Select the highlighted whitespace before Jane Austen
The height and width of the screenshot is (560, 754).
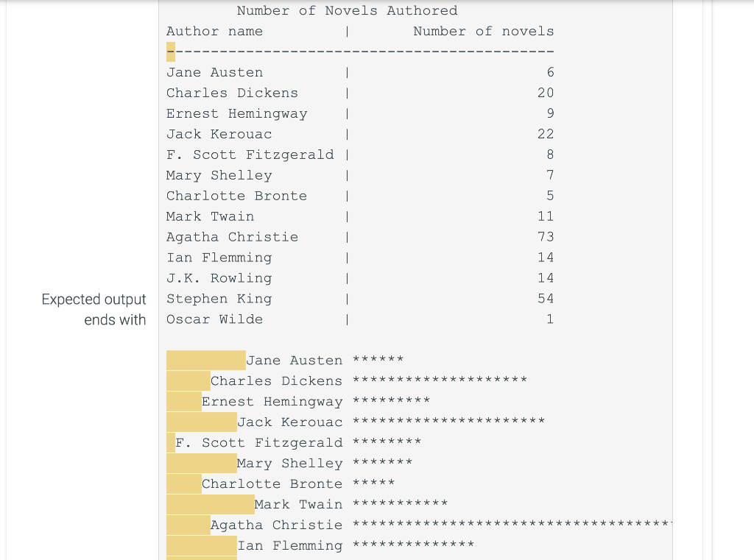coord(205,360)
